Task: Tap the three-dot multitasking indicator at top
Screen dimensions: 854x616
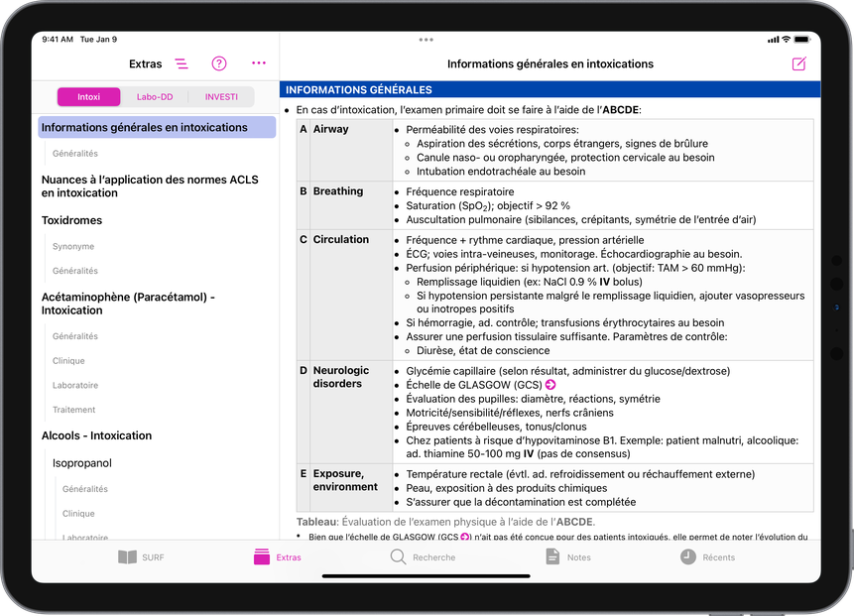Action: click(426, 40)
